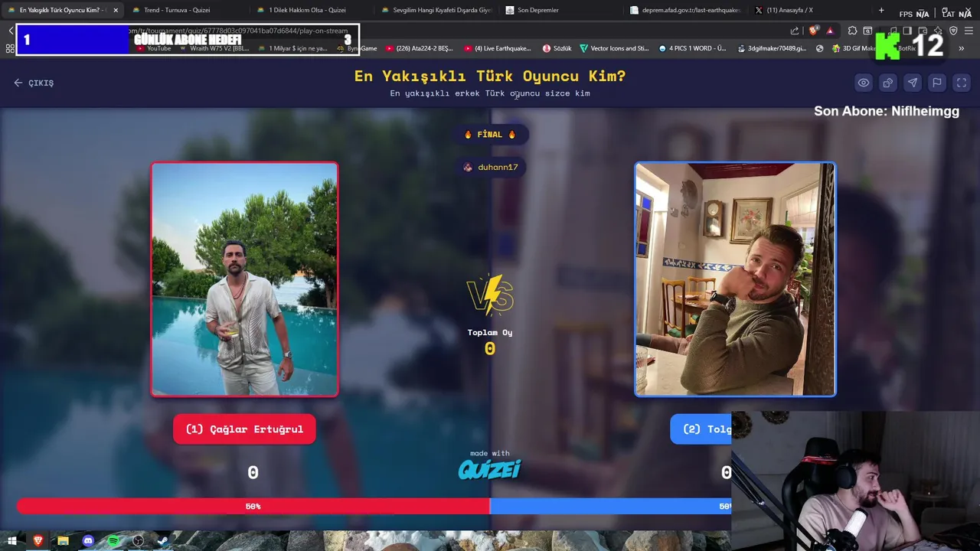Click the ÇIKIŞ exit button

coord(34,83)
